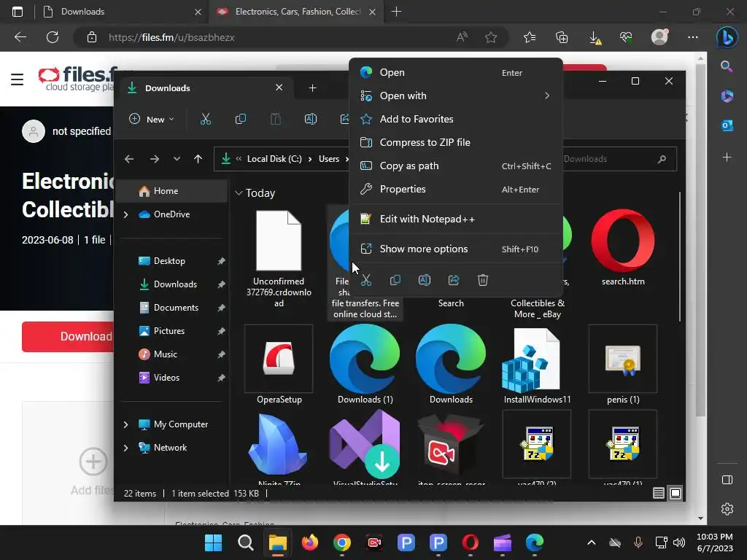Open Edge settings and more menu
The width and height of the screenshot is (747, 560).
(693, 37)
